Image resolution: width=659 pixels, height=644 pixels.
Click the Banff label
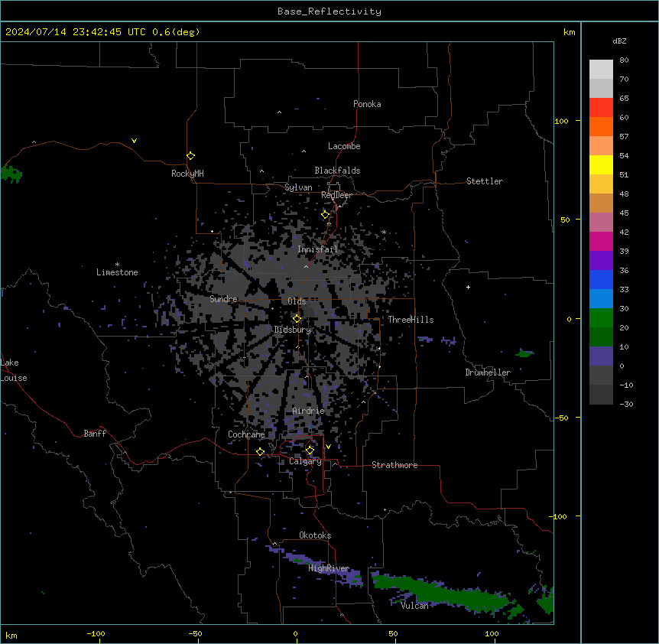tap(95, 434)
